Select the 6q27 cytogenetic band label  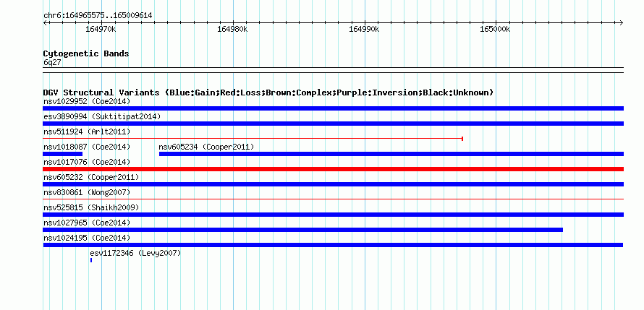point(53,63)
